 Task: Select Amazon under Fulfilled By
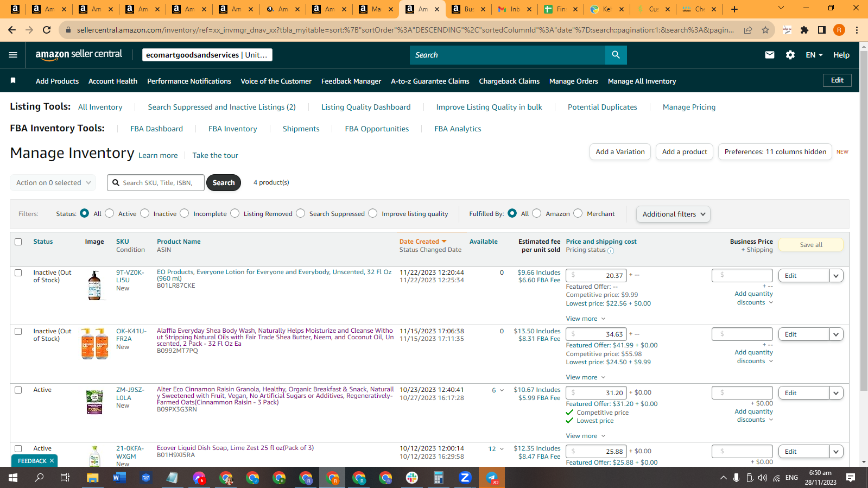(537, 213)
